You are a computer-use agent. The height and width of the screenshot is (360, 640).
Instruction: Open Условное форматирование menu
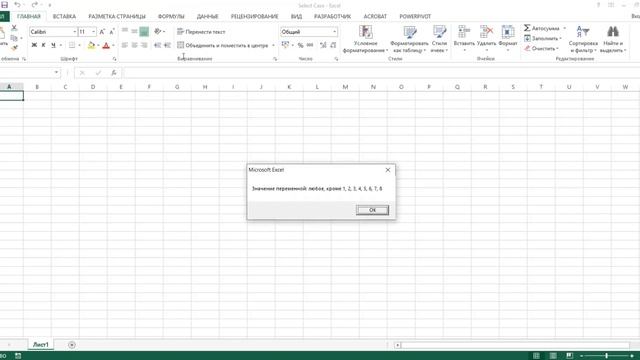[x=365, y=39]
